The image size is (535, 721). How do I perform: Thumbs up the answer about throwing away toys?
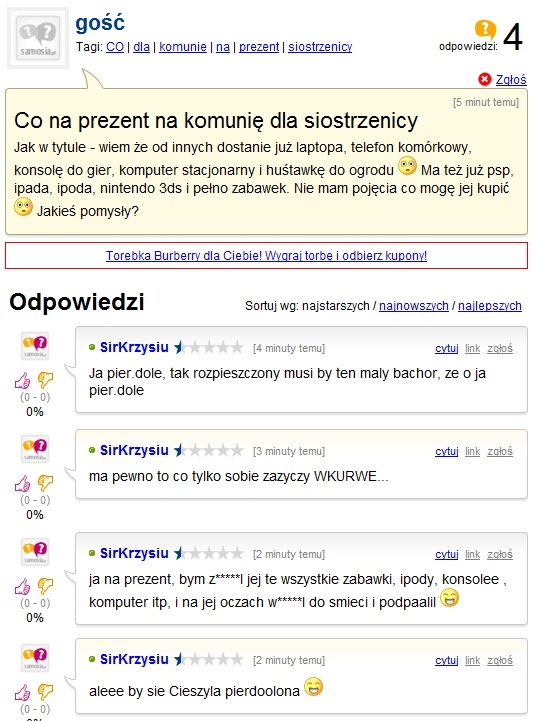[22, 586]
